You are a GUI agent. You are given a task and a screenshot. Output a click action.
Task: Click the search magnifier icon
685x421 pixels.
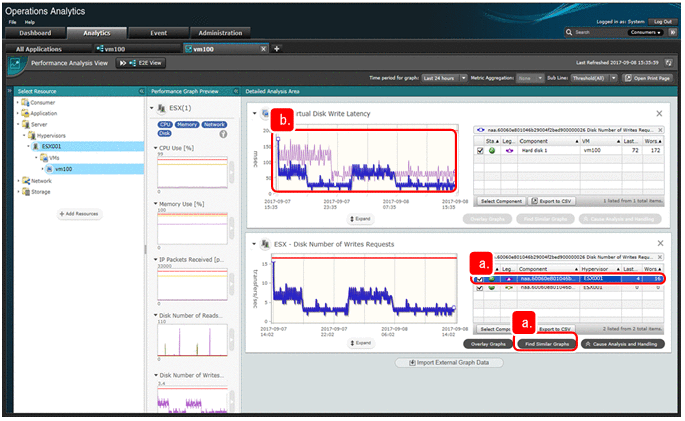(x=569, y=33)
